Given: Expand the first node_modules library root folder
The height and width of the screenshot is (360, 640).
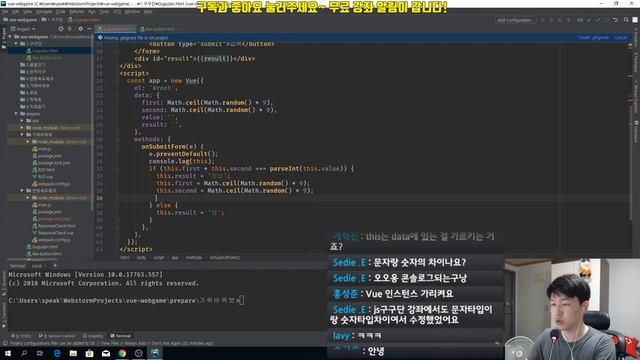Looking at the screenshot, I should tap(22, 128).
